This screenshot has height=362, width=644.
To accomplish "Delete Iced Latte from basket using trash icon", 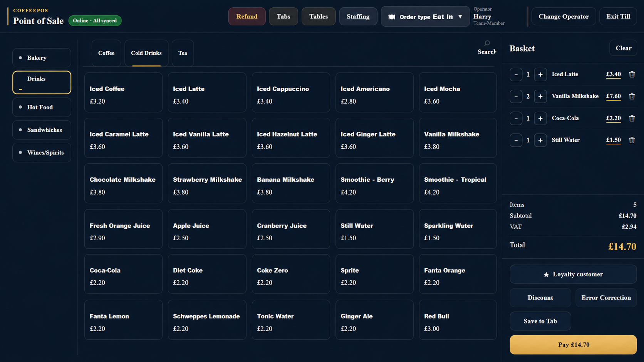I will click(632, 74).
